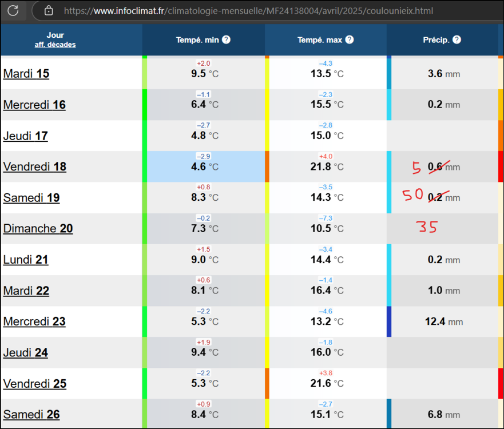Click the padlock site security icon
The height and width of the screenshot is (429, 504).
pyautogui.click(x=49, y=11)
